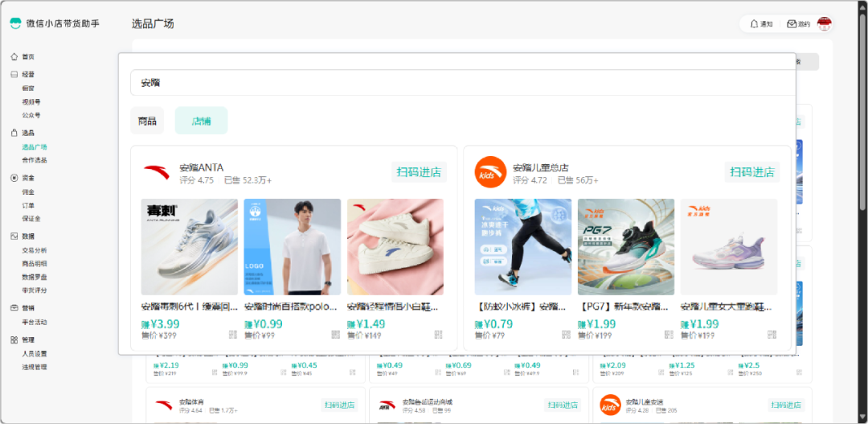868x424 pixels.
Task: Click the 邀约 button label
Action: pyautogui.click(x=805, y=24)
